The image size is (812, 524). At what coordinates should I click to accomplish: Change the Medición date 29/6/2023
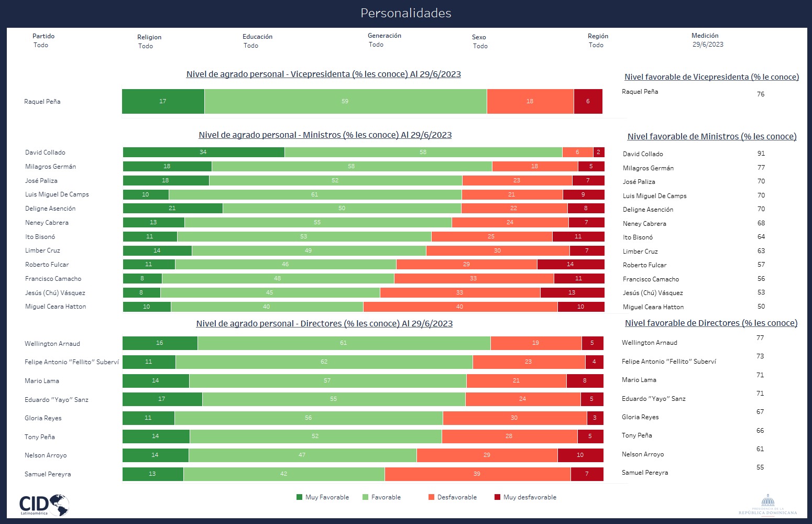[x=708, y=45]
